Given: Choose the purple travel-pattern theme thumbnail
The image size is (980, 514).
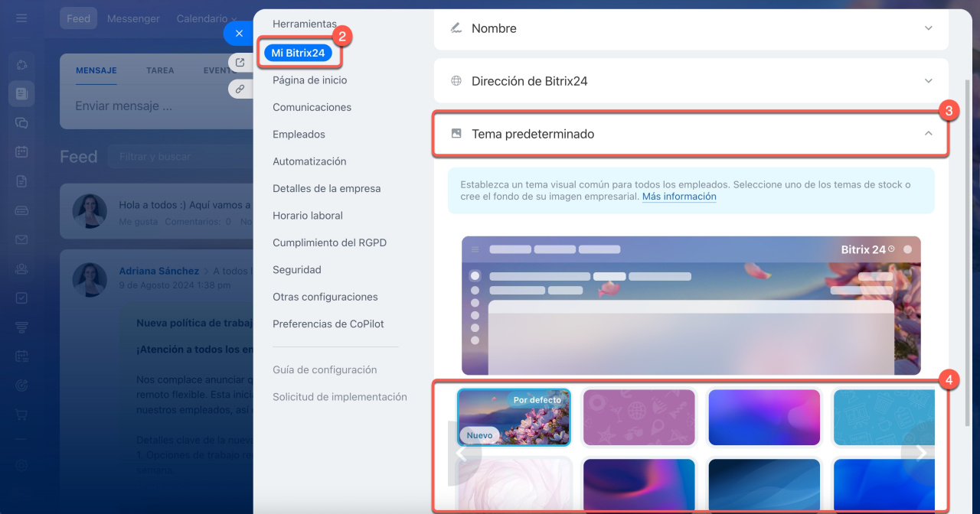Looking at the screenshot, I should 639,418.
